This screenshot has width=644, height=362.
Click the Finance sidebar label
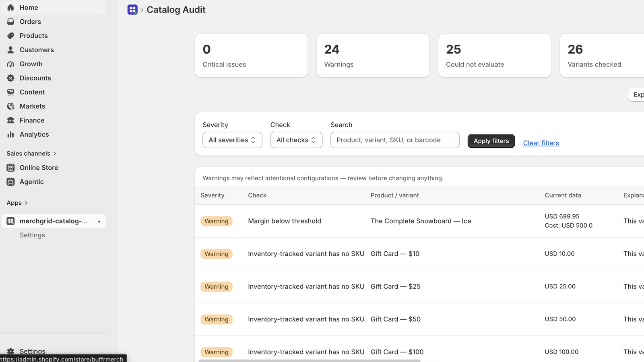pos(32,120)
